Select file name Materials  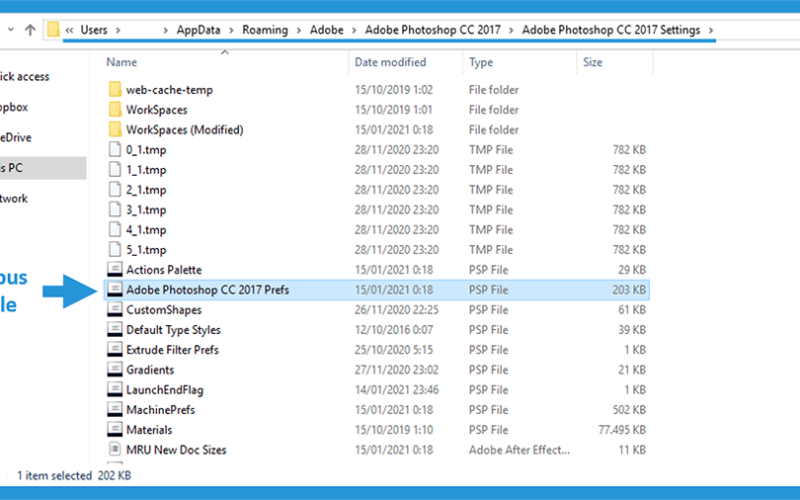coord(149,430)
